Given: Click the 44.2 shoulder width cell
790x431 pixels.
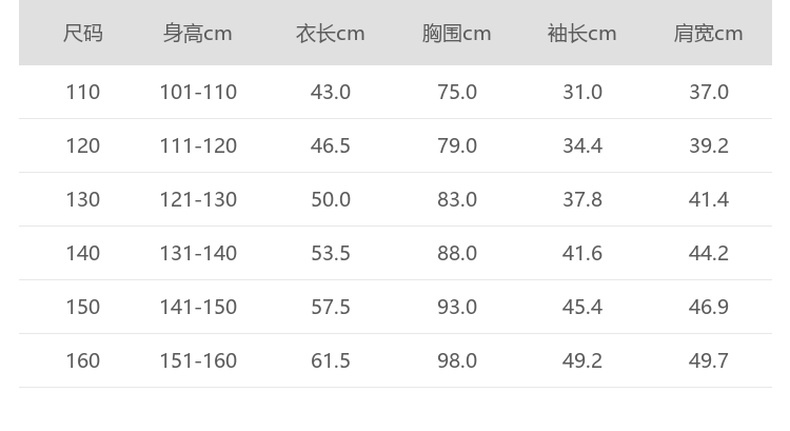Looking at the screenshot, I should pyautogui.click(x=708, y=254).
